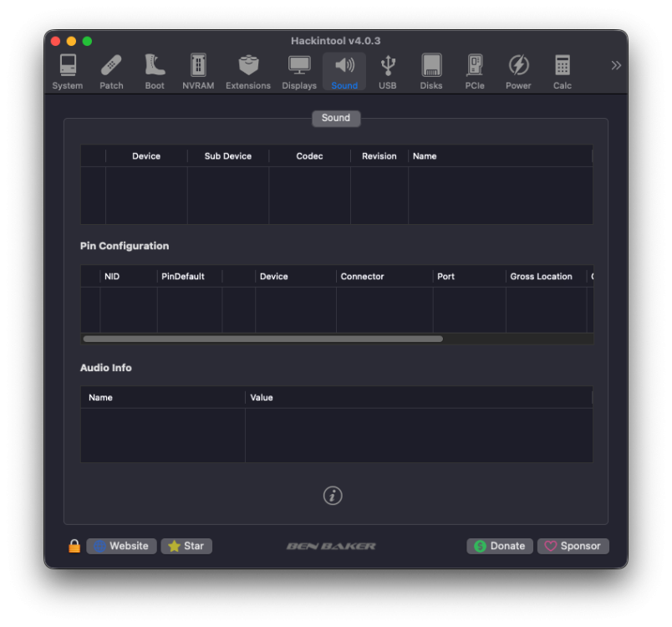The height and width of the screenshot is (627, 672).
Task: Sort Audio Info by Value column
Action: pyautogui.click(x=419, y=398)
